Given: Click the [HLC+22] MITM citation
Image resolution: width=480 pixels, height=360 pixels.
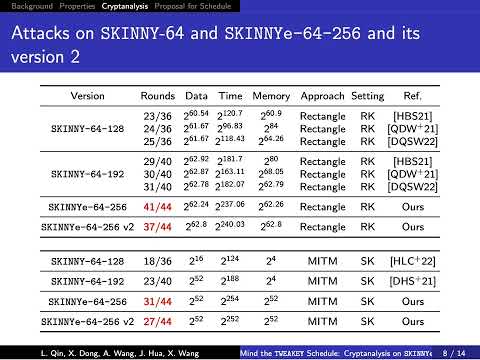Looking at the screenshot, I should click(x=413, y=261).
